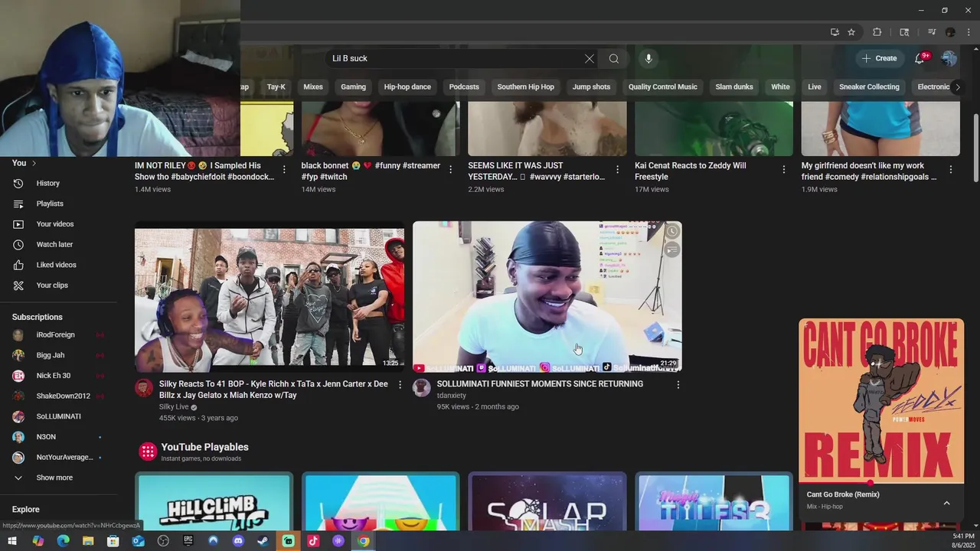This screenshot has height=551, width=980.
Task: Select the Mixes filter chip
Action: pos(313,86)
